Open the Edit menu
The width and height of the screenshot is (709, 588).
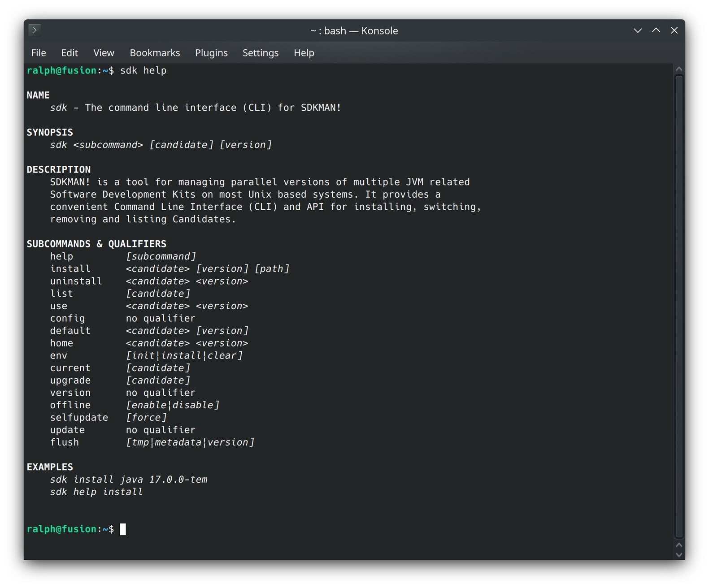tap(70, 53)
